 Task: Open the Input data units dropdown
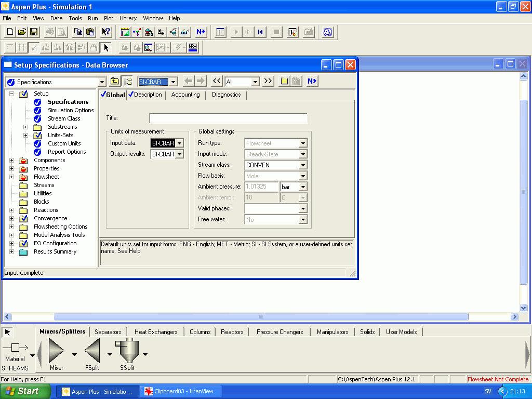coord(180,143)
